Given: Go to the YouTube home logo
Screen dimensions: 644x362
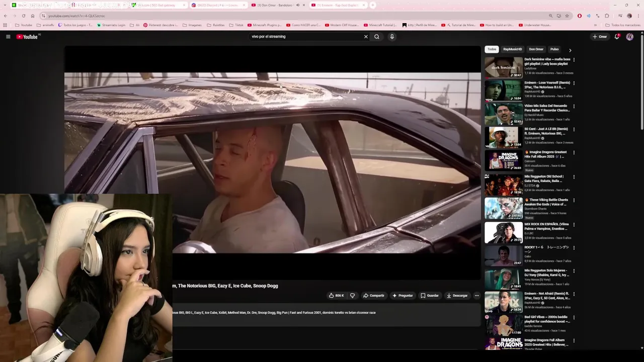Looking at the screenshot, I should coord(27,37).
